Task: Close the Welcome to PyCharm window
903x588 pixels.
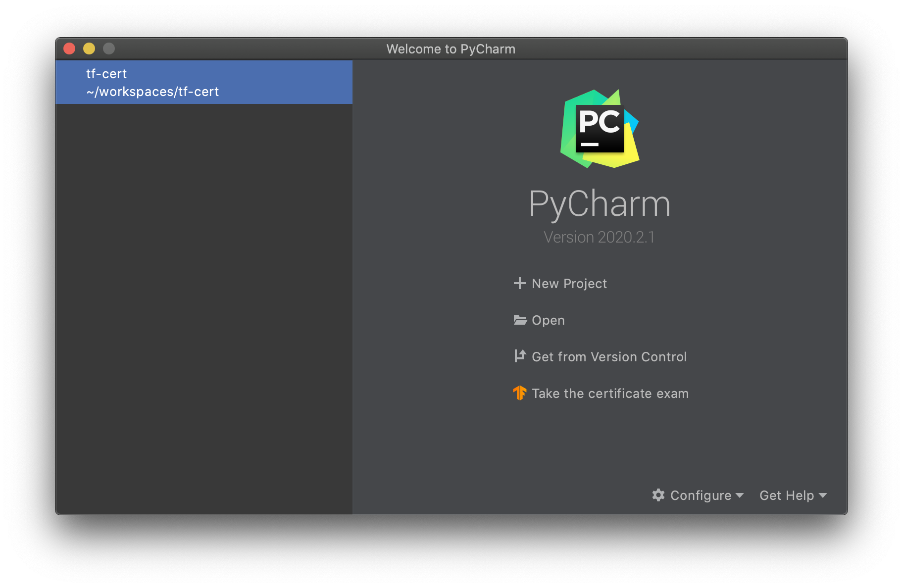Action: pos(69,49)
